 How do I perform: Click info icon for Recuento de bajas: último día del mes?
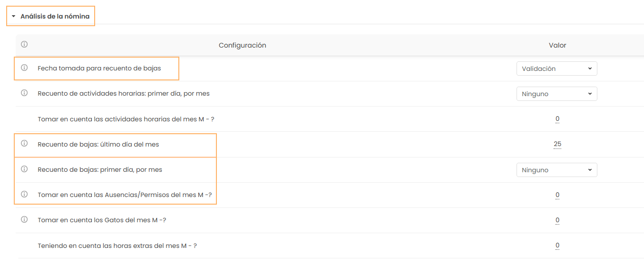pyautogui.click(x=24, y=143)
